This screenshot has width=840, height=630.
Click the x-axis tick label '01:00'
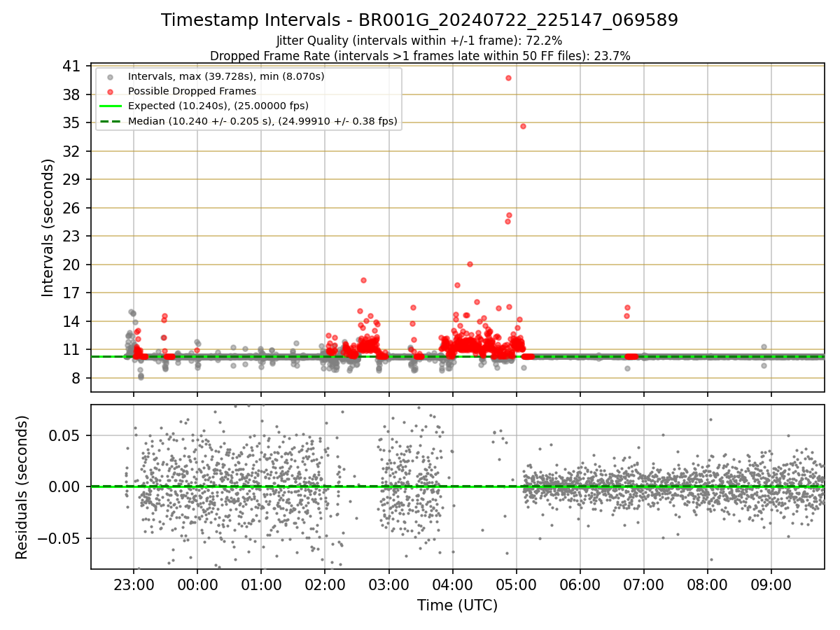[261, 584]
